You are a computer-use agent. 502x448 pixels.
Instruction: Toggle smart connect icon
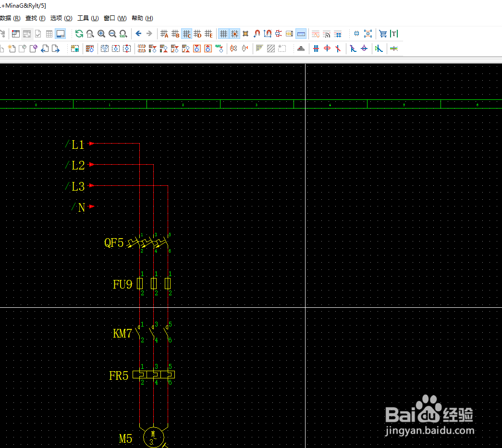point(279,34)
